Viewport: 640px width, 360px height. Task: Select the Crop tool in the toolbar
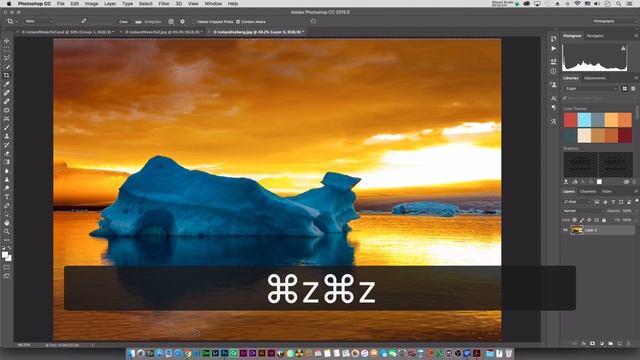[7, 76]
